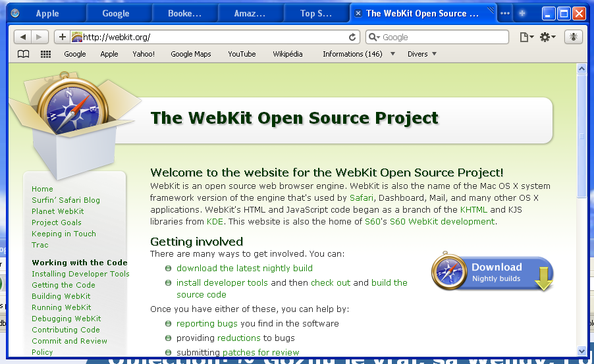Click scrollbar down arrow

coord(581,351)
